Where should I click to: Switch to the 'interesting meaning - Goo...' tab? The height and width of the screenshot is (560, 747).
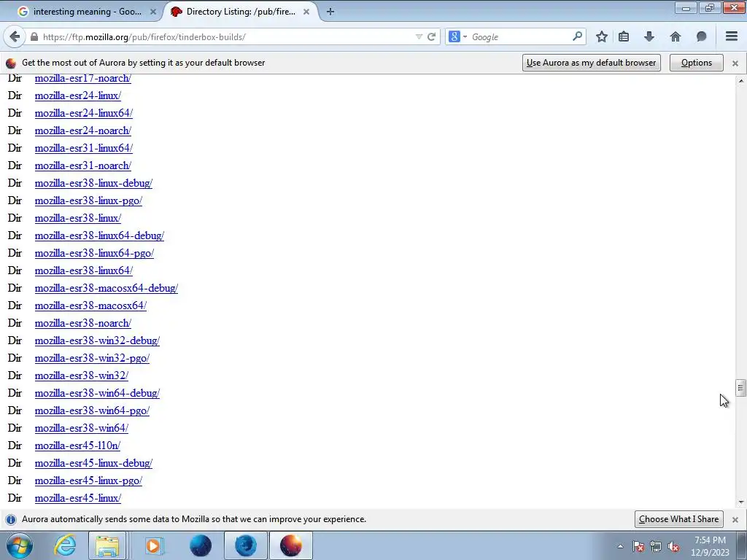pos(86,12)
